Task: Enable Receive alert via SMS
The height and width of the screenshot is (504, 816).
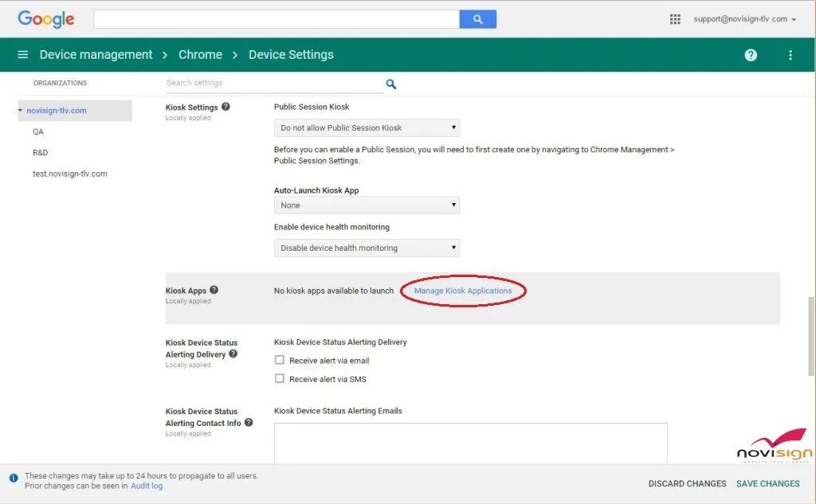Action: pos(280,379)
